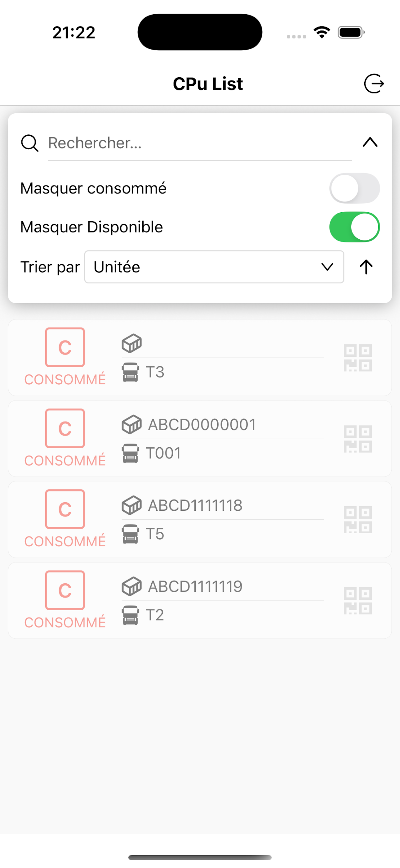This screenshot has height=868, width=400.
Task: Select the T001 list row
Action: coord(200,439)
